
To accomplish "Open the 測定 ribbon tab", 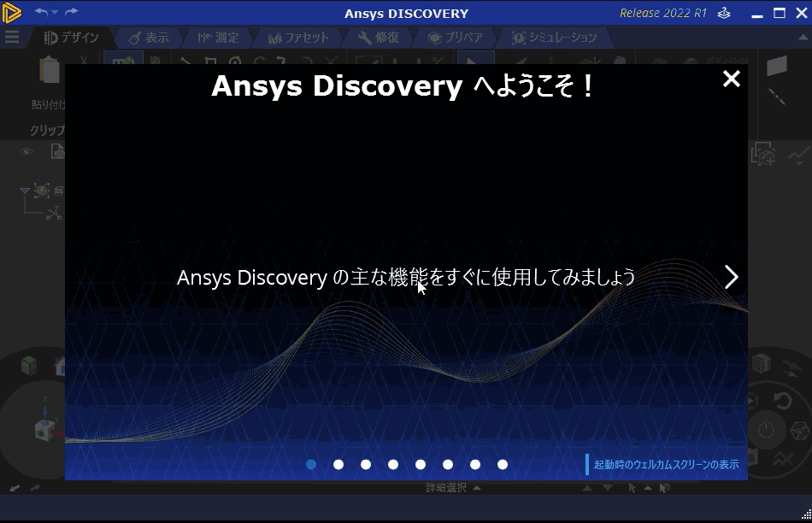I will 218,38.
